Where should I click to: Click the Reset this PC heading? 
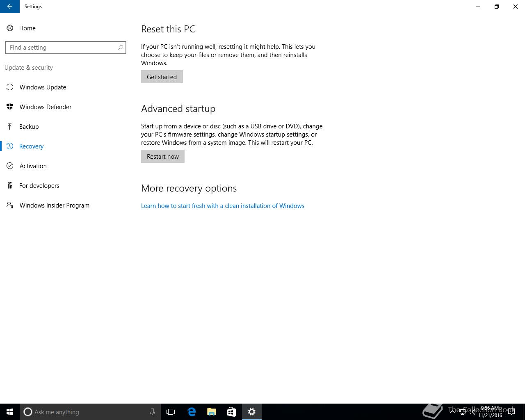pos(168,29)
